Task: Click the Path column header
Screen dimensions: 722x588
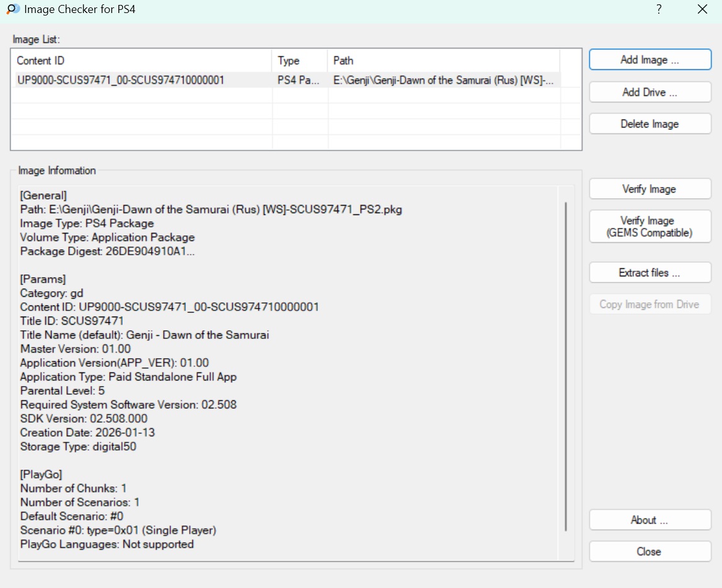Action: pos(443,61)
